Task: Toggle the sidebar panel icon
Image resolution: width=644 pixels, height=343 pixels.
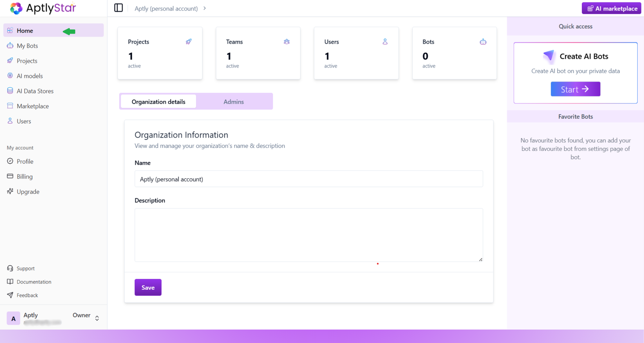Action: click(118, 8)
